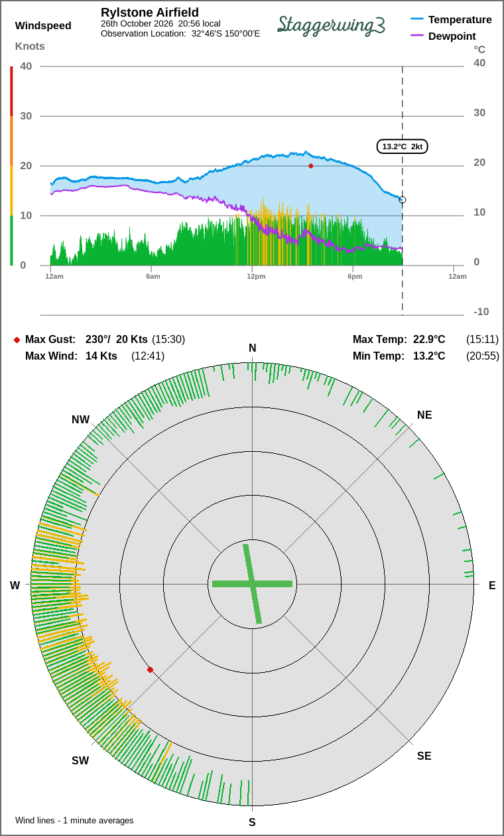Click the Max Temp time (15:11)
Screen dimensions: 504x836
click(x=483, y=339)
